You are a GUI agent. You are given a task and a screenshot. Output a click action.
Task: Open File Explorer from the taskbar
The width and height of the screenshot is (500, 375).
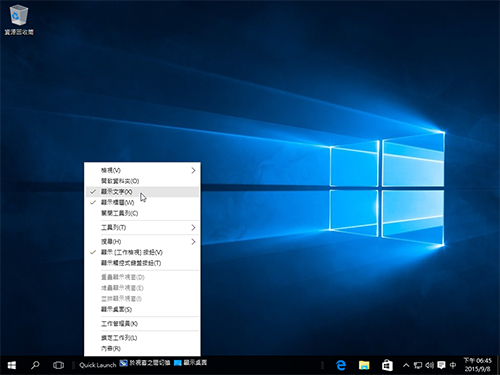[x=364, y=365]
